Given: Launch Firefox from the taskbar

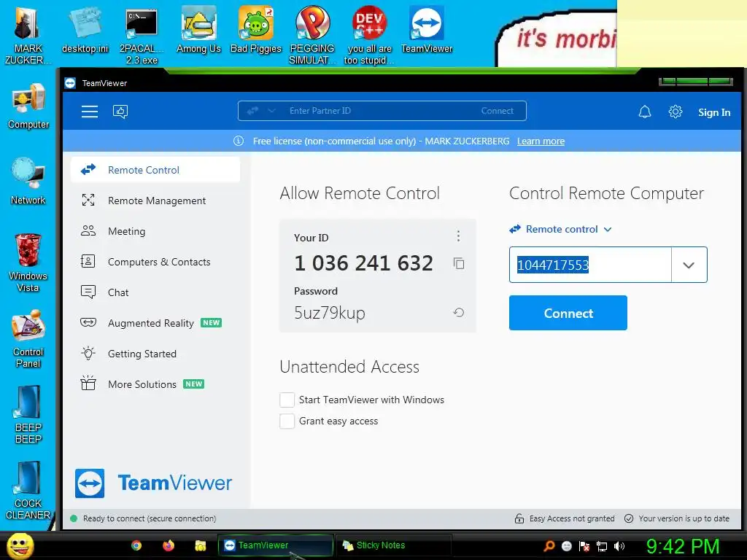Looking at the screenshot, I should [169, 545].
